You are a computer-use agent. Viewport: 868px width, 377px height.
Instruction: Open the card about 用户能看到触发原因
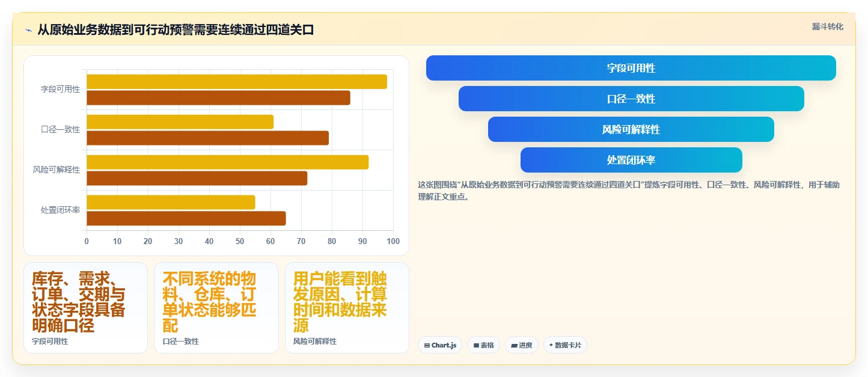[347, 308]
